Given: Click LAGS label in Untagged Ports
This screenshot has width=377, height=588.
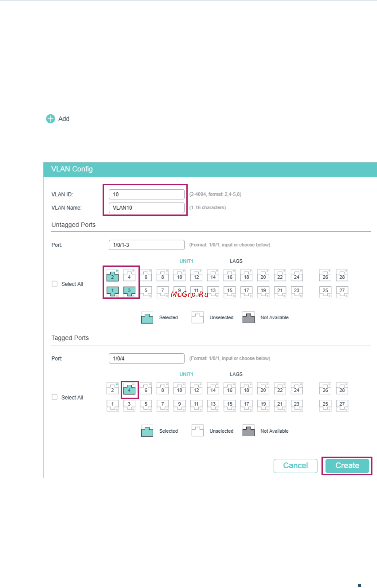Looking at the screenshot, I should (x=236, y=261).
